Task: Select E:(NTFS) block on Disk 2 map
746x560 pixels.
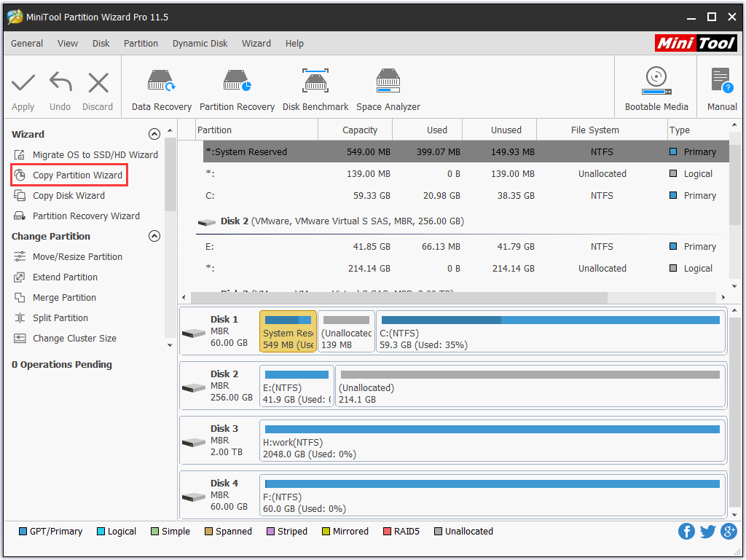Action: (297, 386)
